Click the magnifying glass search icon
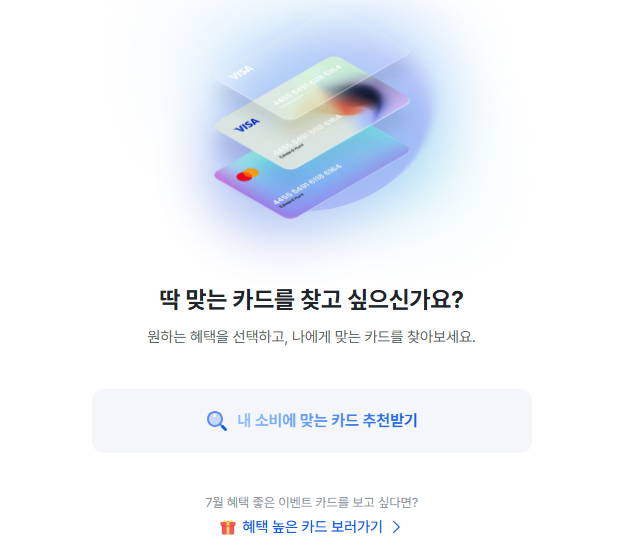 [x=216, y=421]
